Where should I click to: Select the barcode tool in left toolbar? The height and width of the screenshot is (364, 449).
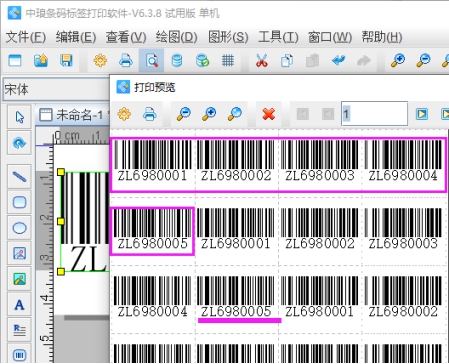tap(19, 355)
